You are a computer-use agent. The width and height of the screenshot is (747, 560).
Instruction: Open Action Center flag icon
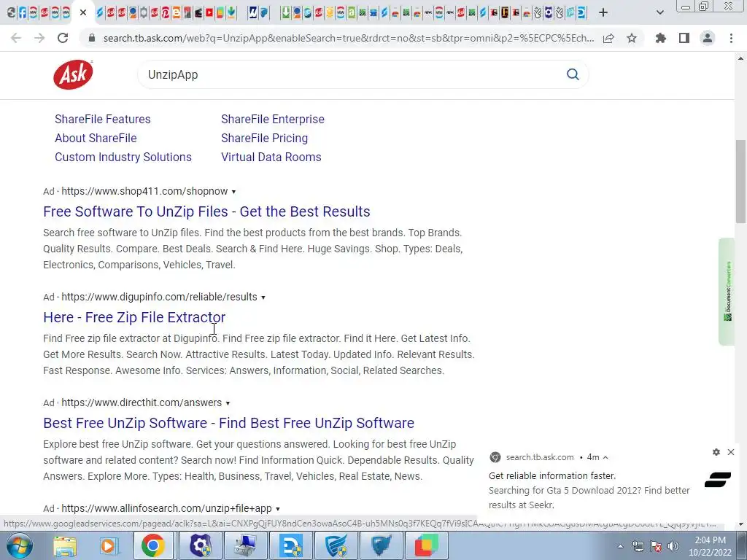click(x=656, y=546)
